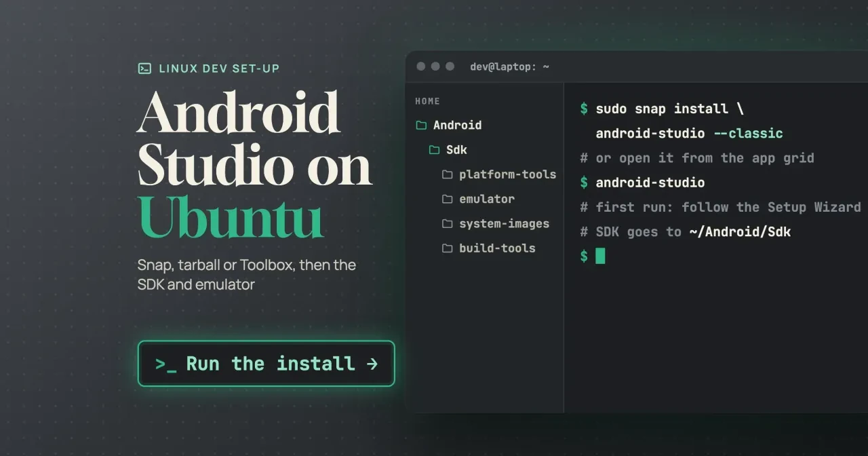Screen dimensions: 868x456
Task: Click the green Ubuntu heading word
Action: (230, 217)
